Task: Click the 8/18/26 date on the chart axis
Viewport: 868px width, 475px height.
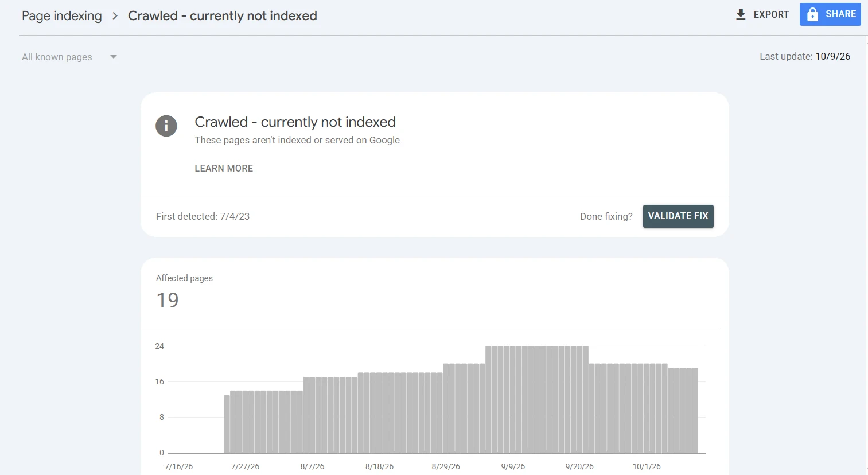Action: pos(379,466)
